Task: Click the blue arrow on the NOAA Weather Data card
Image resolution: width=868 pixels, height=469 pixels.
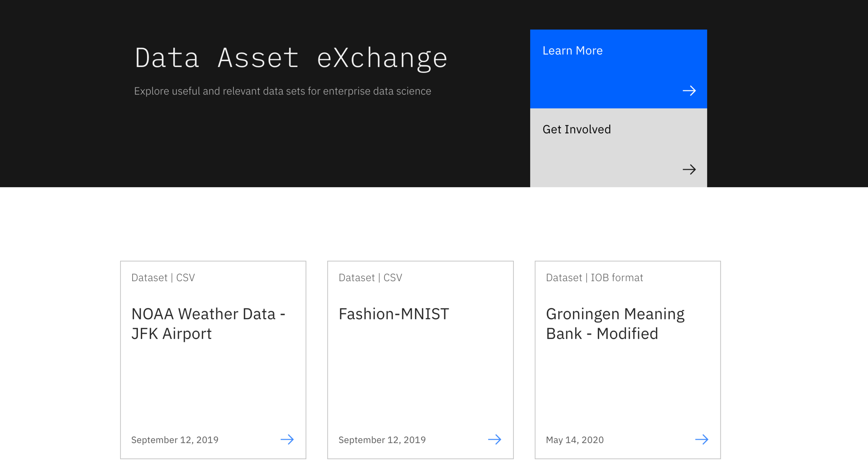Action: click(287, 439)
